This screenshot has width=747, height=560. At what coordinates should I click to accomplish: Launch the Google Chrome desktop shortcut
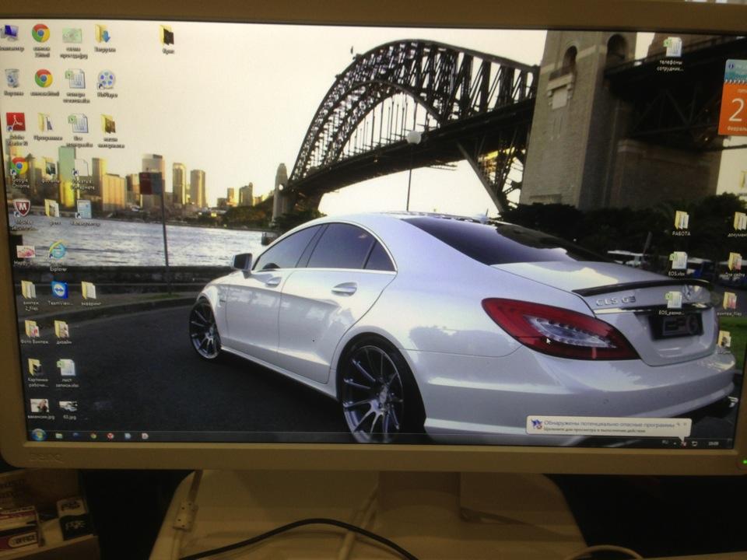click(19, 166)
